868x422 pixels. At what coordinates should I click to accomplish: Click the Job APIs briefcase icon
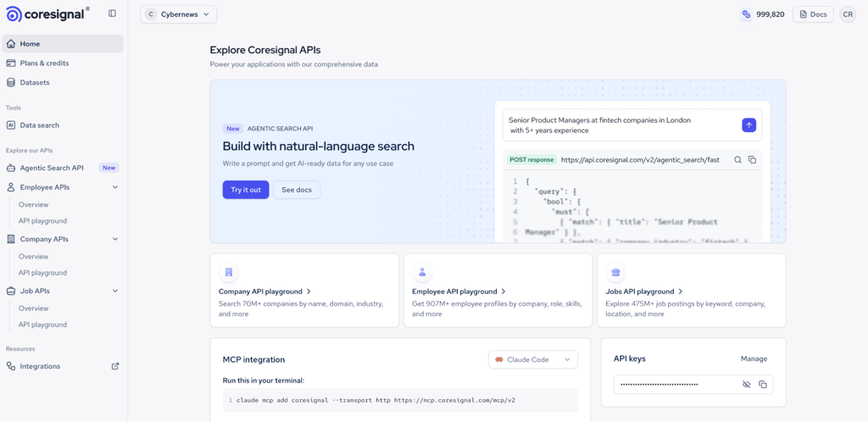(10, 291)
